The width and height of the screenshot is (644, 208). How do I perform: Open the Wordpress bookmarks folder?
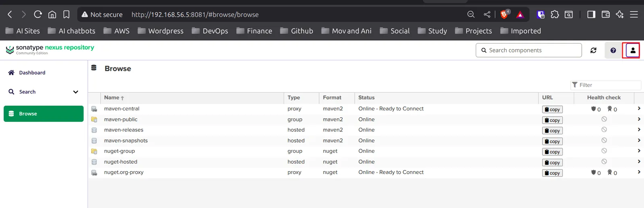160,31
